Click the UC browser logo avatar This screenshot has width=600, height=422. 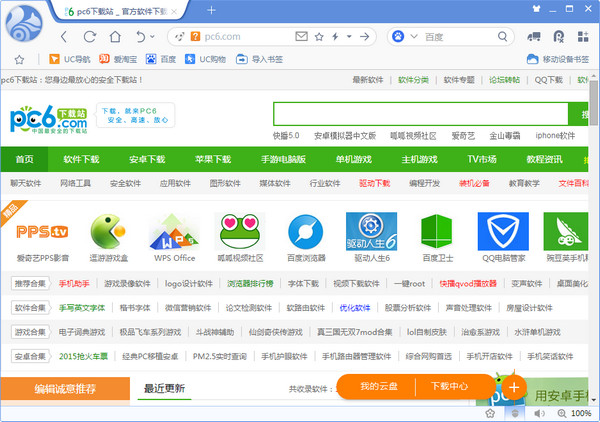click(24, 24)
